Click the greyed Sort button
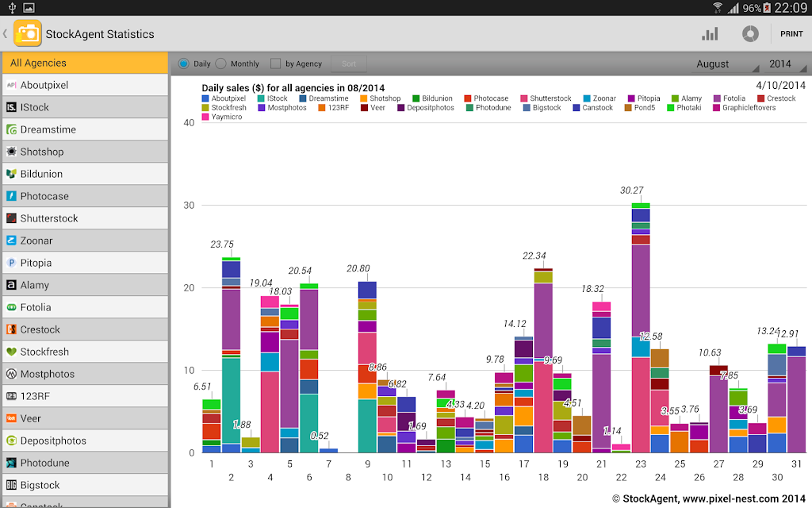Viewport: 812px width, 508px height. pos(349,63)
